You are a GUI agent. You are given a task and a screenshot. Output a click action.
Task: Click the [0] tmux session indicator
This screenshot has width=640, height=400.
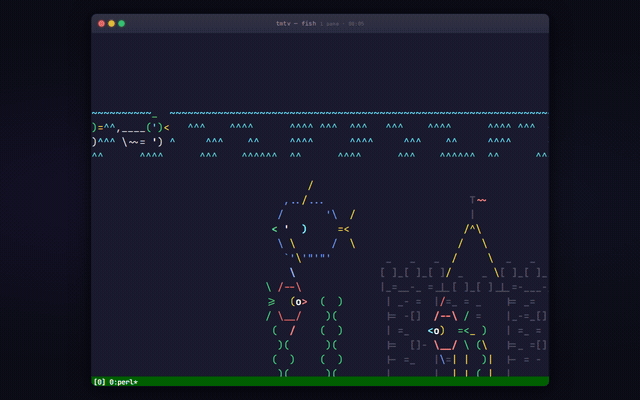click(99, 381)
